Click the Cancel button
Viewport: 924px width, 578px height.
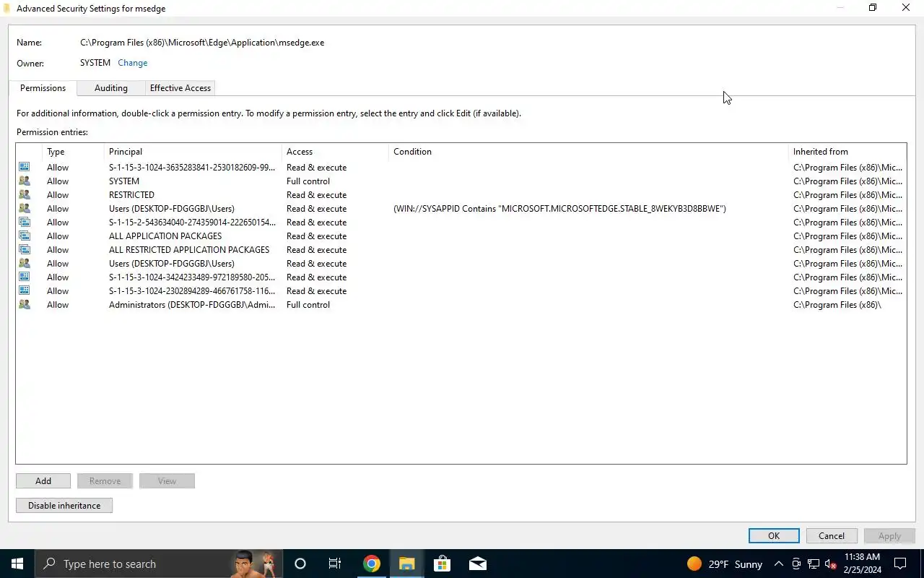click(x=832, y=536)
